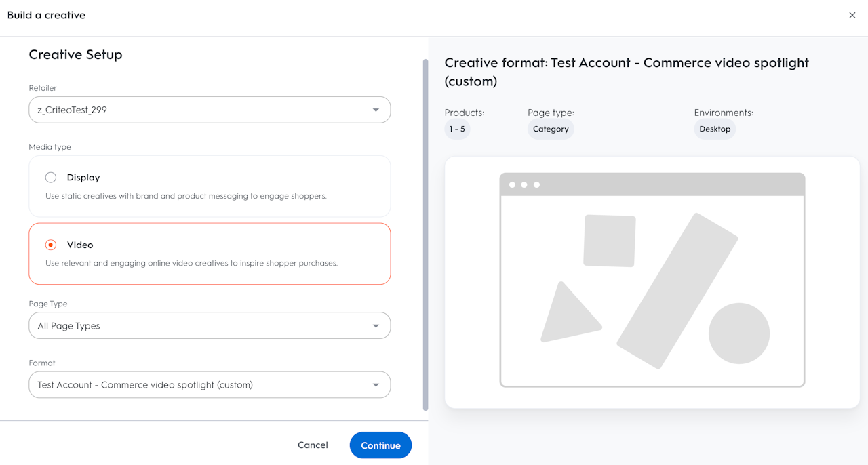The image size is (868, 465).
Task: Click the triangle shape in the preview
Action: pyautogui.click(x=568, y=315)
